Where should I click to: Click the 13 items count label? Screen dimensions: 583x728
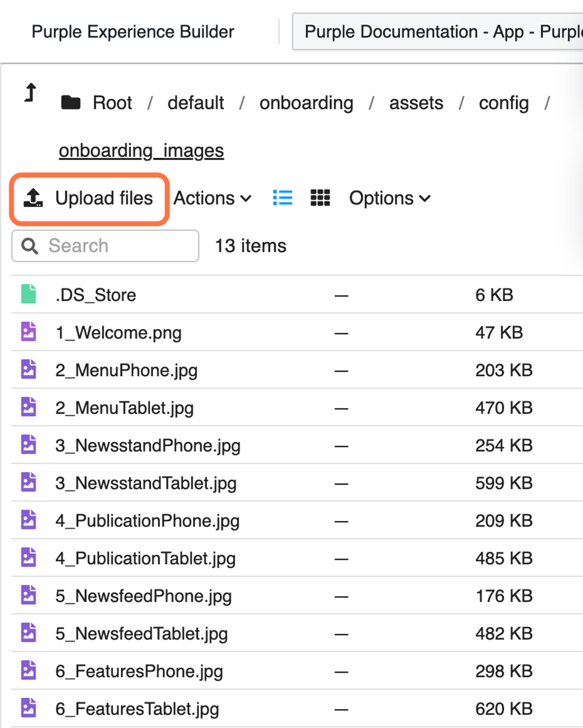point(251,246)
